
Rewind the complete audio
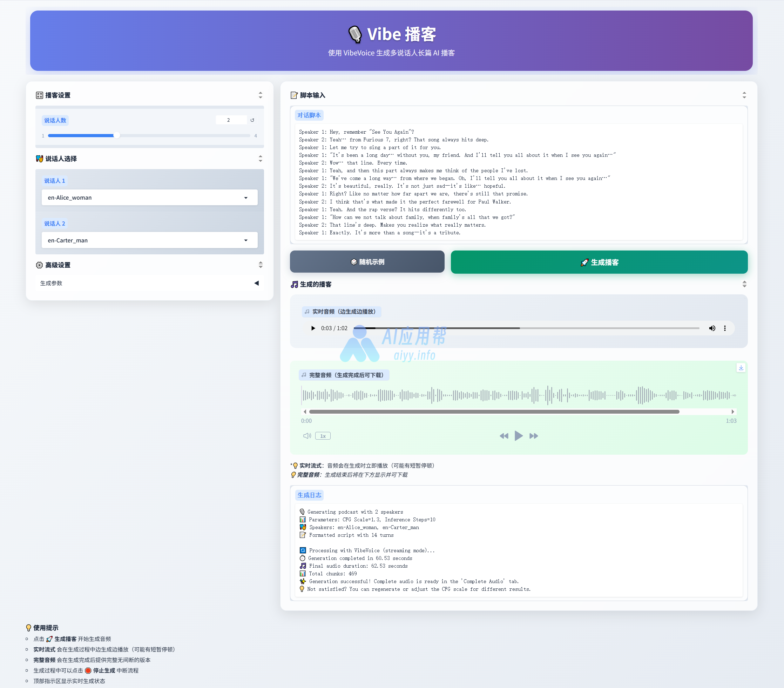[503, 436]
